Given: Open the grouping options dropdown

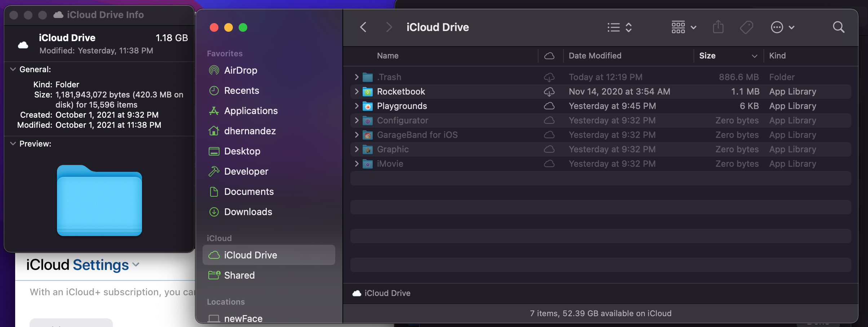Looking at the screenshot, I should click(683, 27).
